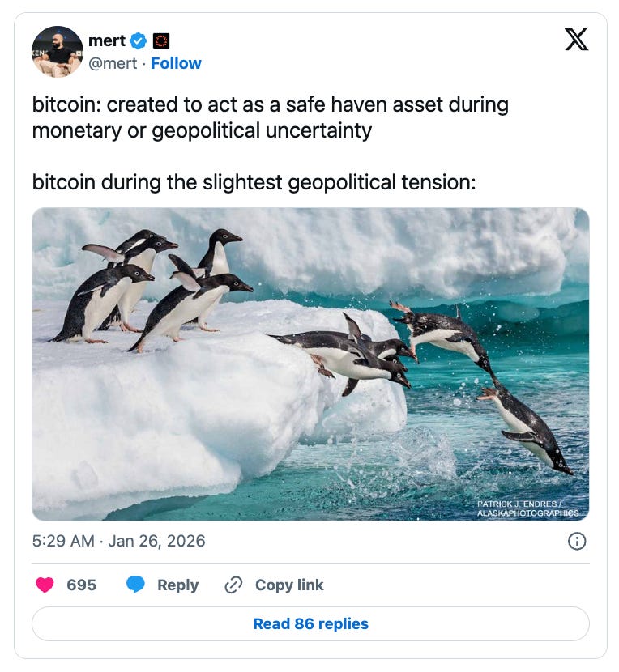Open the tweet info circle icon
This screenshot has height=672, width=619.
[577, 541]
